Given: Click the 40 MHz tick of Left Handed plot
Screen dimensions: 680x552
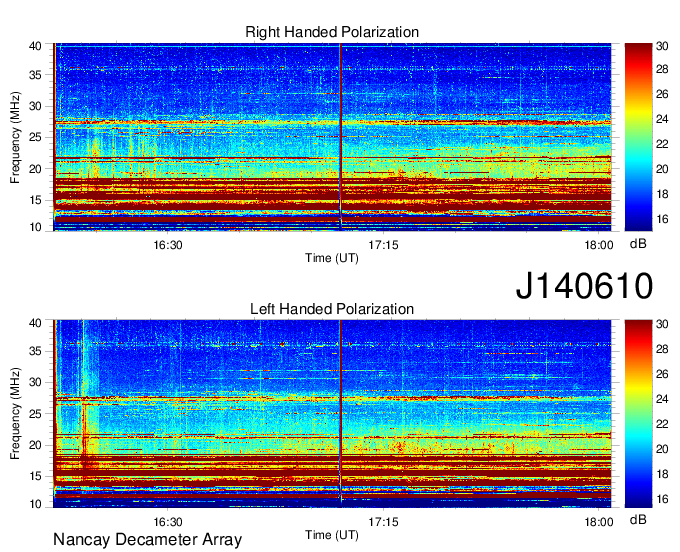Looking at the screenshot, I should coord(35,323).
